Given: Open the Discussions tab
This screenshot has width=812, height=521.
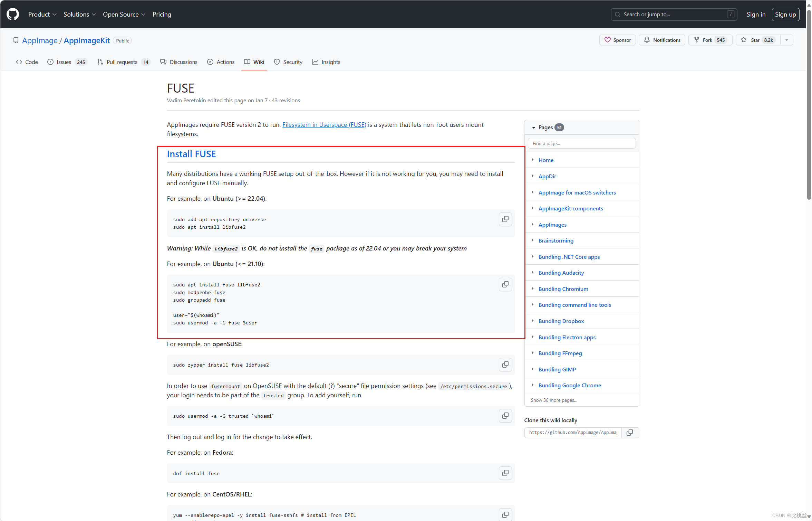Looking at the screenshot, I should pos(179,62).
